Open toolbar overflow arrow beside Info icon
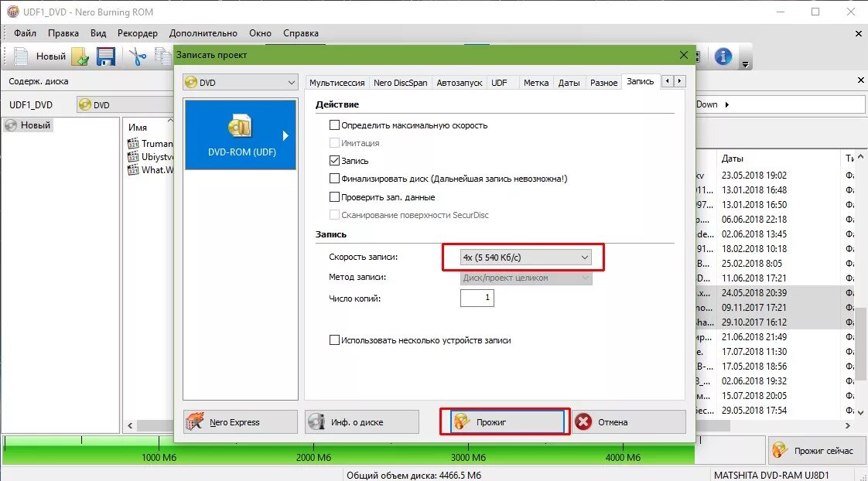The height and width of the screenshot is (481, 868). click(745, 64)
